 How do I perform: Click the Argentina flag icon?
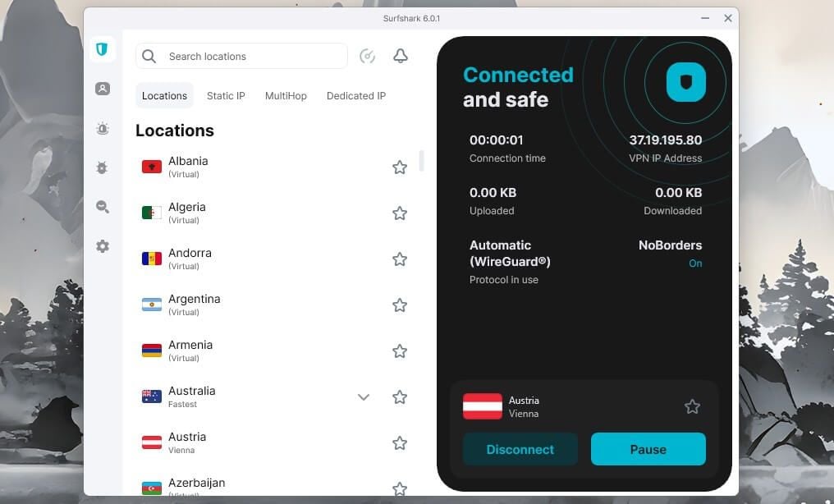152,305
